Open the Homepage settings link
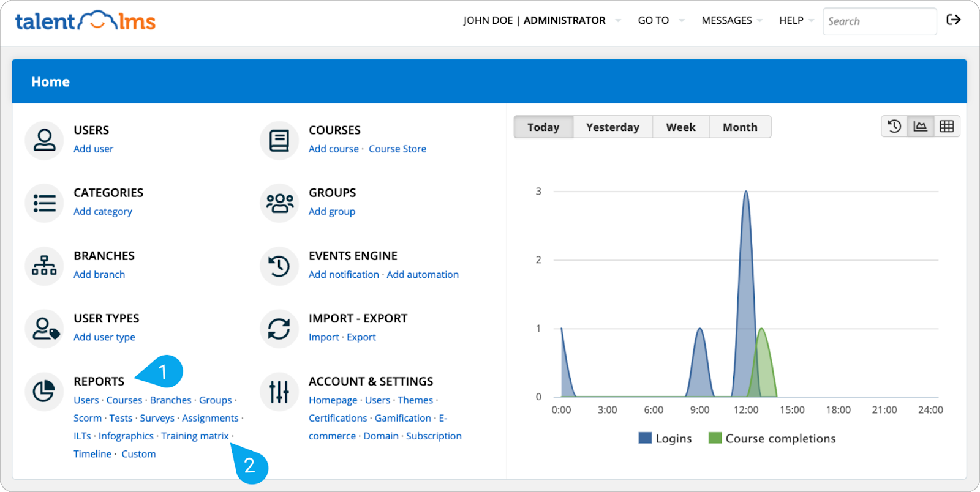The height and width of the screenshot is (492, 980). (x=333, y=400)
